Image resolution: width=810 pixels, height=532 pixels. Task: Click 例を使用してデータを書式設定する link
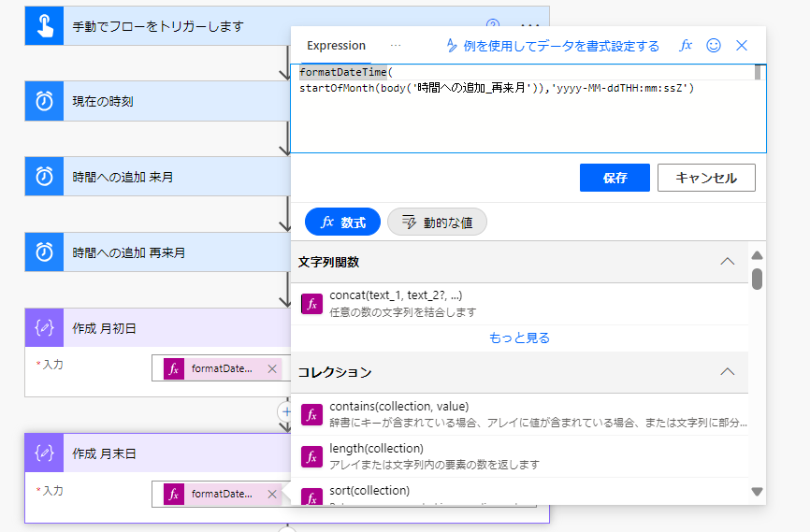553,46
